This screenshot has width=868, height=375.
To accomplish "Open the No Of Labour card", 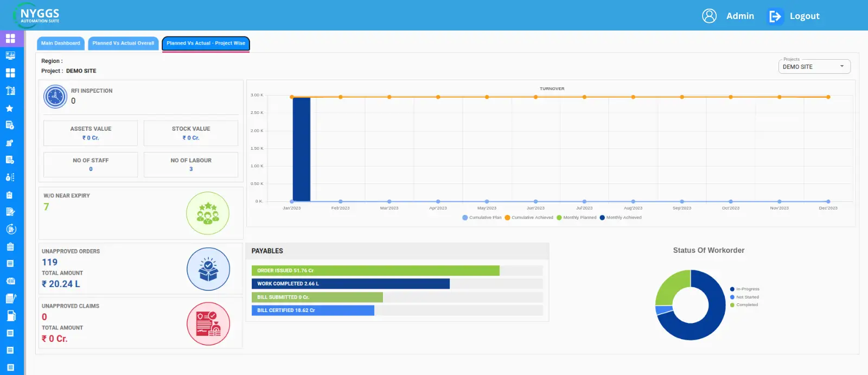I will [x=191, y=164].
